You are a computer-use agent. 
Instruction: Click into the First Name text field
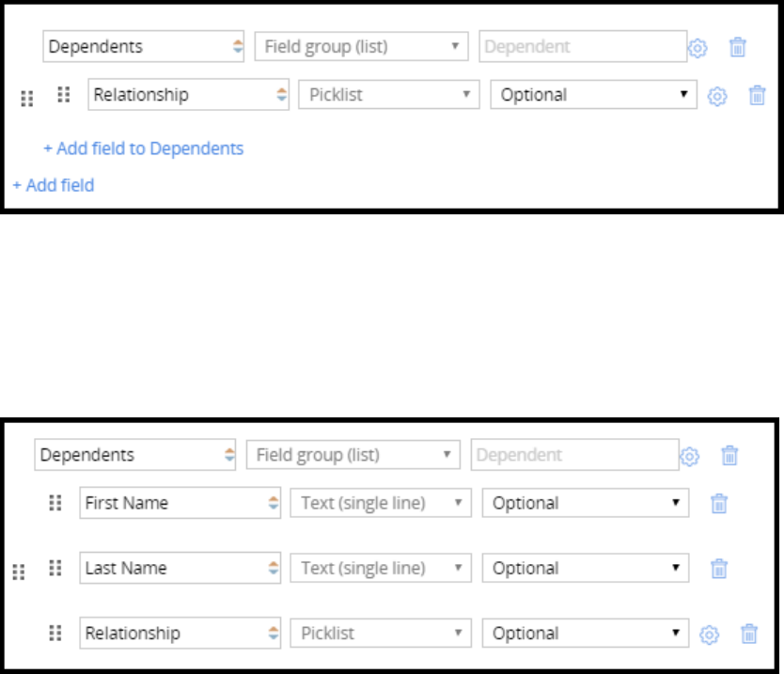tap(169, 503)
